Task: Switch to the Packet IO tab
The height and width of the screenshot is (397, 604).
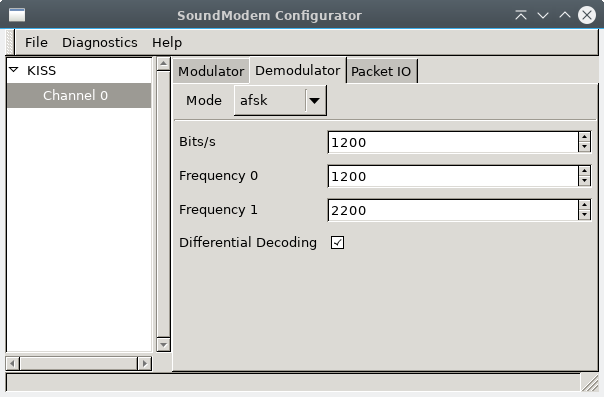Action: click(x=381, y=71)
